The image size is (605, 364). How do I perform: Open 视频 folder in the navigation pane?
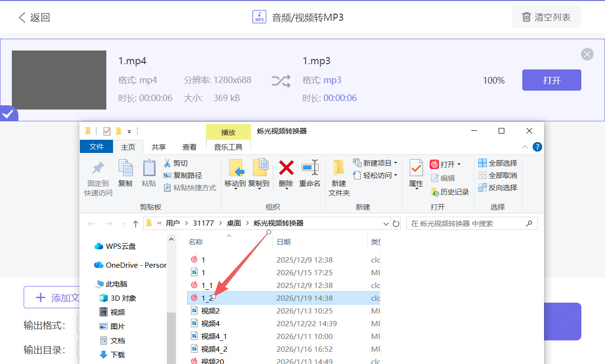112,312
